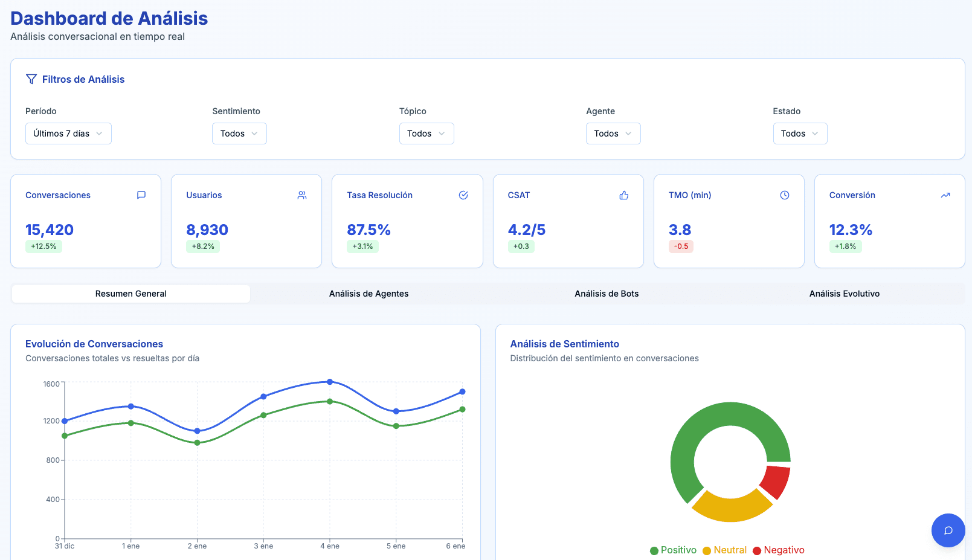The width and height of the screenshot is (972, 560).
Task: Click the Positivo legend label
Action: coord(678,550)
